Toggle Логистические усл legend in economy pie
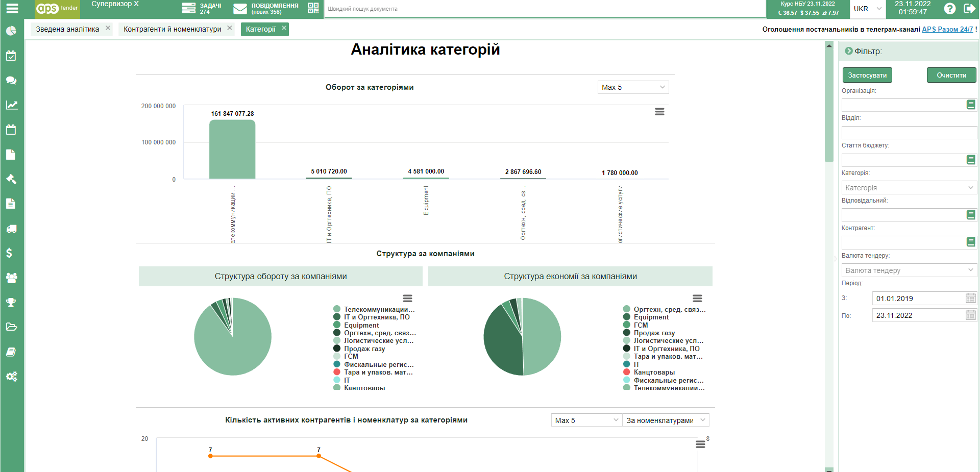 663,340
